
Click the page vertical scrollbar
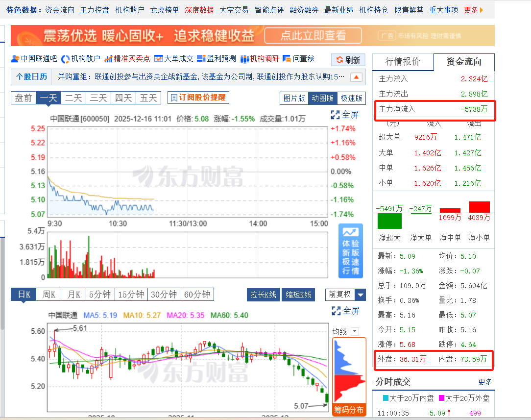(x=2, y=284)
